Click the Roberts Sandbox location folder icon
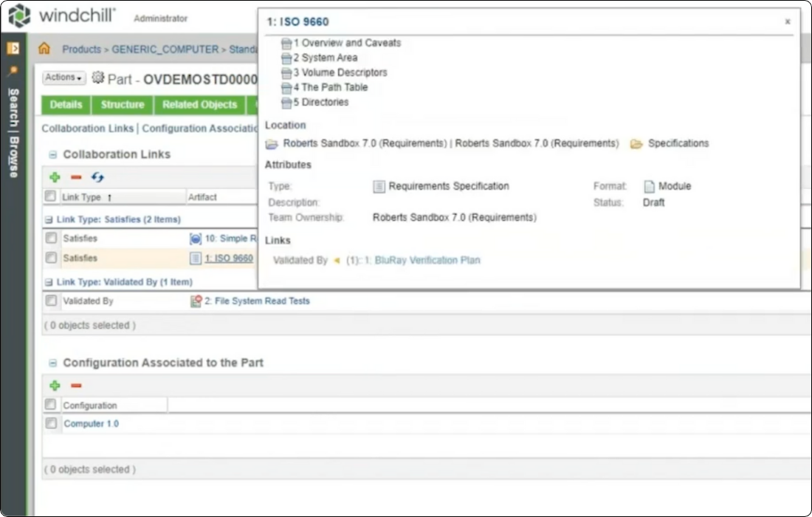 click(272, 144)
